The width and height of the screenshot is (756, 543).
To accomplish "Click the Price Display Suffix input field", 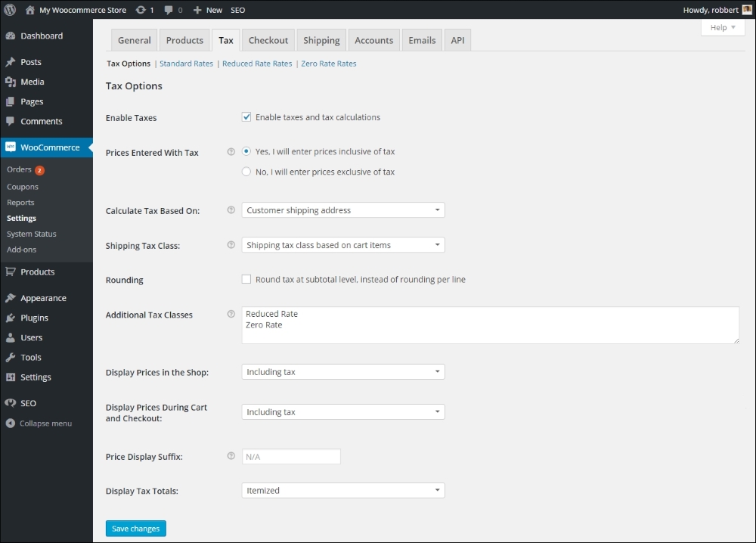I will pyautogui.click(x=291, y=457).
